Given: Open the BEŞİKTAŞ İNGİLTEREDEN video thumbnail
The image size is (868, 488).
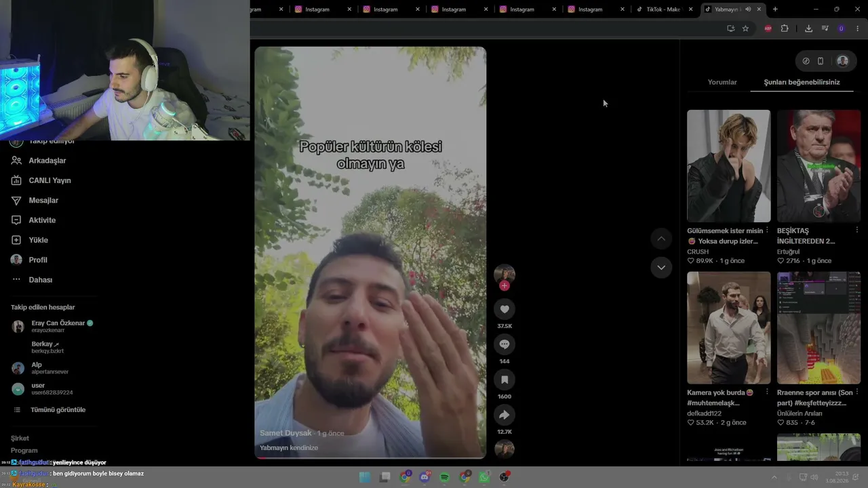Looking at the screenshot, I should 819,166.
